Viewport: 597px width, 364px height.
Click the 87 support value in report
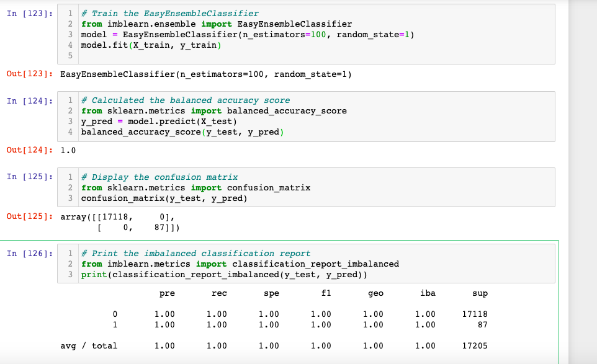click(483, 325)
